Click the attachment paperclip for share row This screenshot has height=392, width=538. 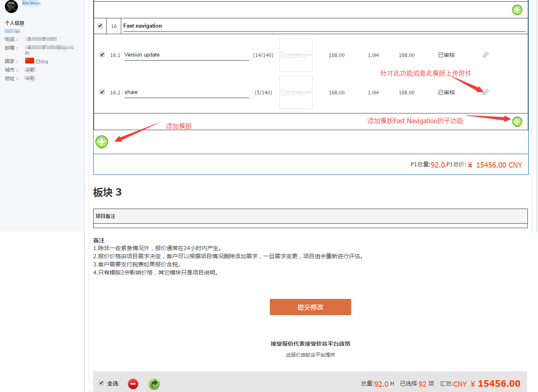pos(485,92)
